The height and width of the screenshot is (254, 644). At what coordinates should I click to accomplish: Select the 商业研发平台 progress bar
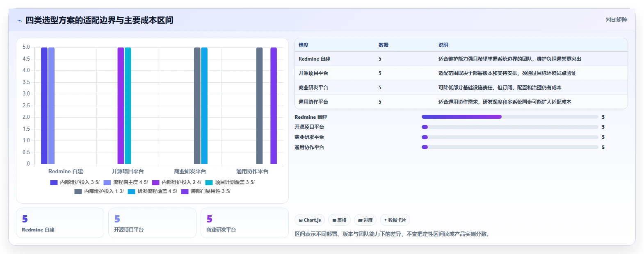click(x=510, y=137)
